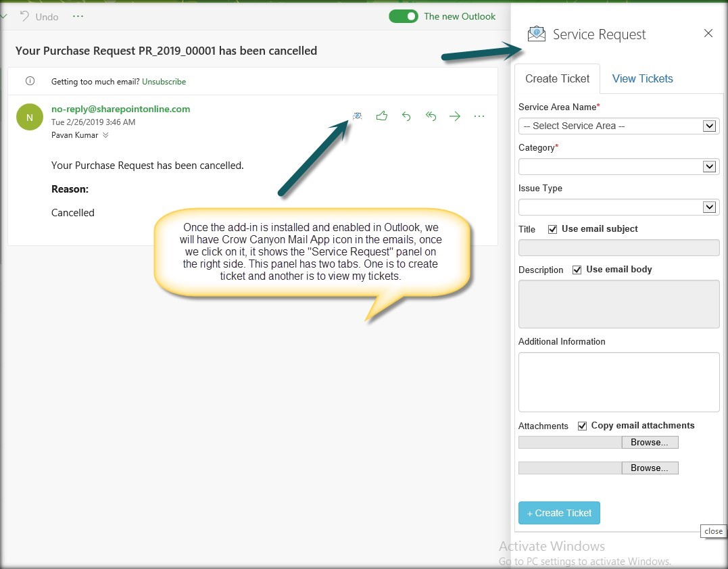Open the Select Service Area dropdown
This screenshot has width=728, height=569.
[619, 126]
